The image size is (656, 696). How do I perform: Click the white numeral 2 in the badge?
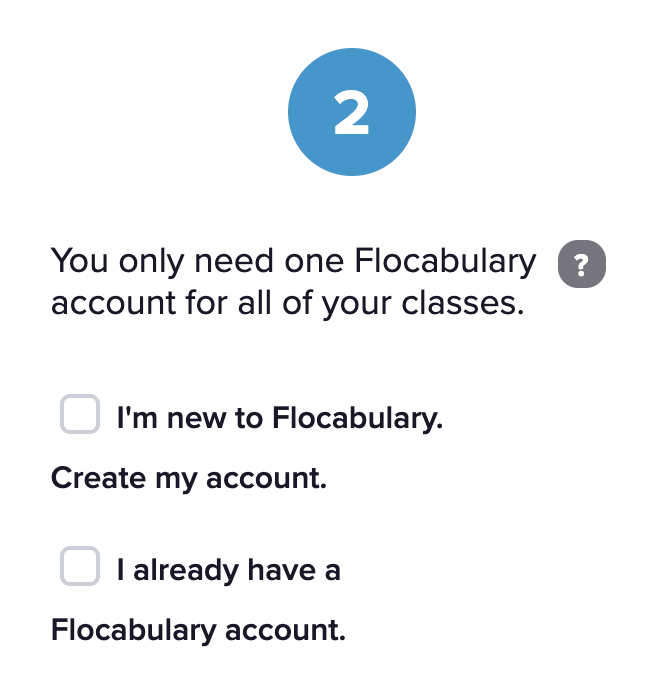(x=351, y=115)
